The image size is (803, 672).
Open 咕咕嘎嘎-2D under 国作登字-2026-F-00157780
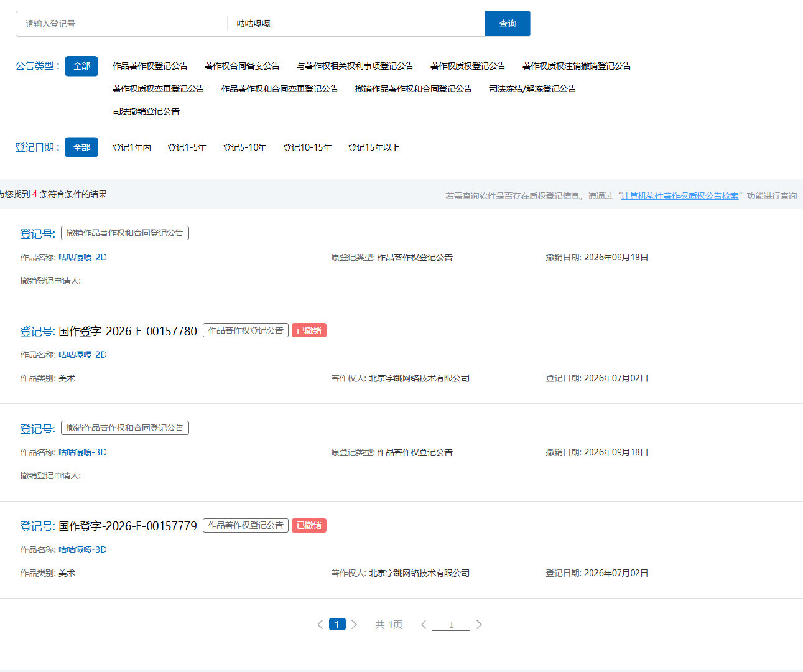83,355
